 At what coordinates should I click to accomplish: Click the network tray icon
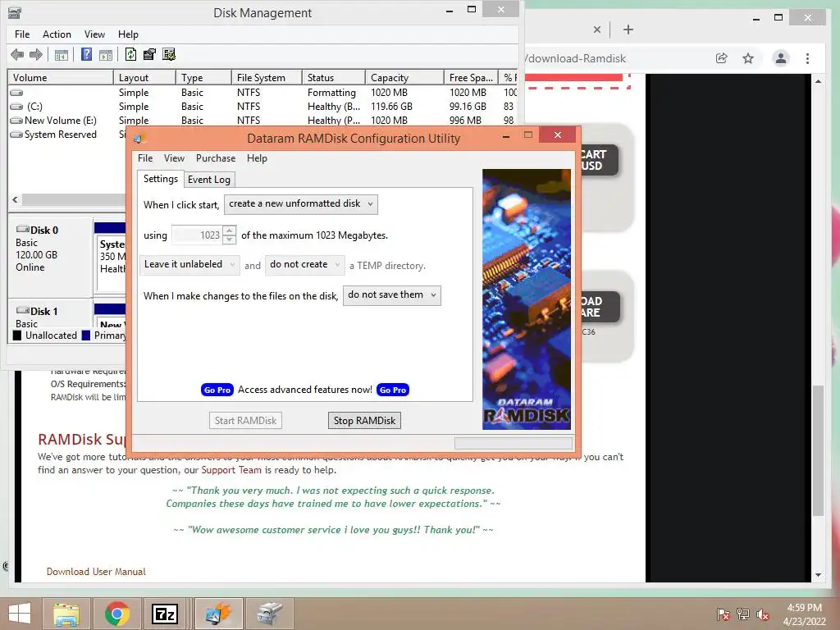pos(743,614)
